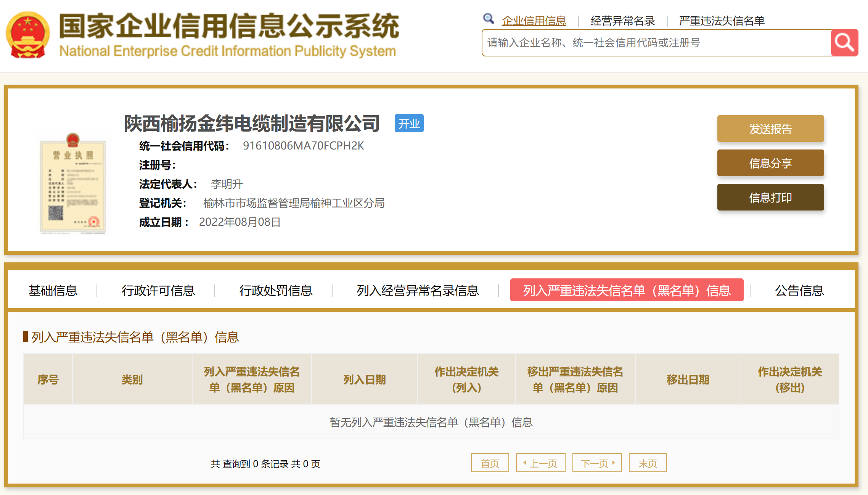Open the 列入经营异常名录信息 tab
This screenshot has width=868, height=495.
pos(418,291)
